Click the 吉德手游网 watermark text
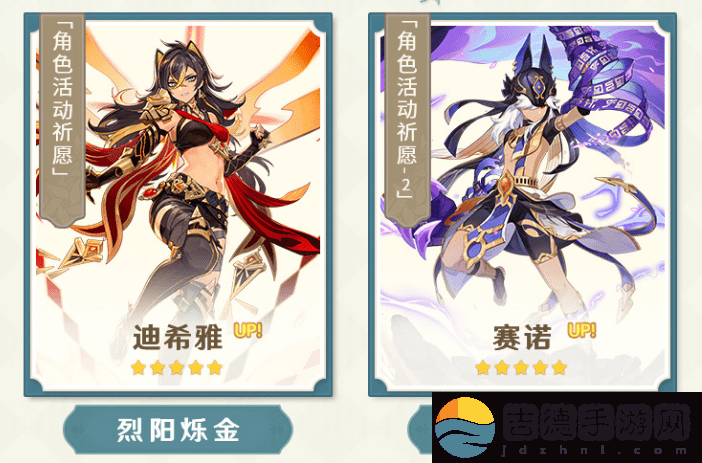This screenshot has height=463, width=702. pyautogui.click(x=595, y=422)
